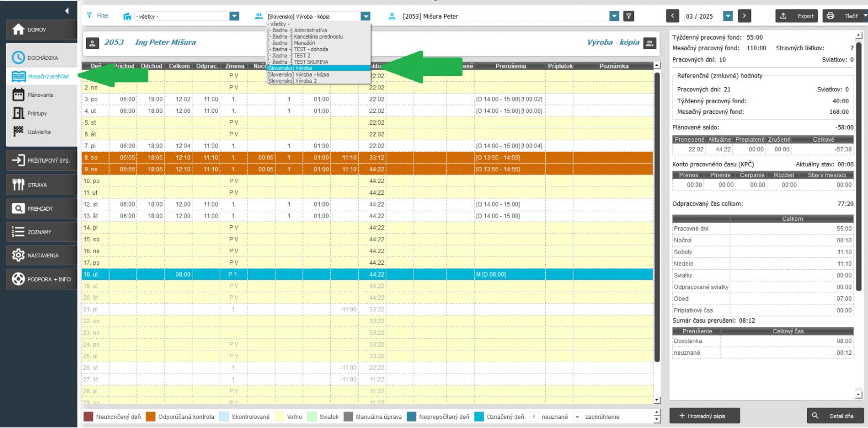Screen dimensions: 868x428
Task: Click the Hromadný zápis button
Action: pos(704,416)
